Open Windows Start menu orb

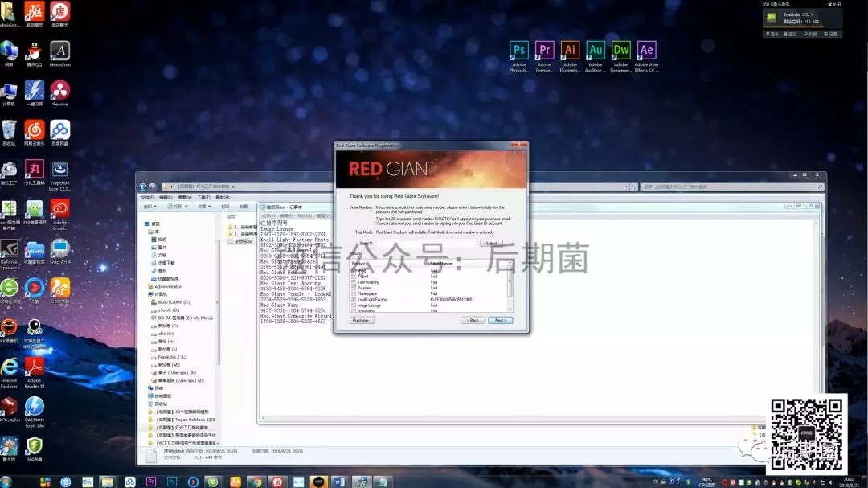point(6,482)
